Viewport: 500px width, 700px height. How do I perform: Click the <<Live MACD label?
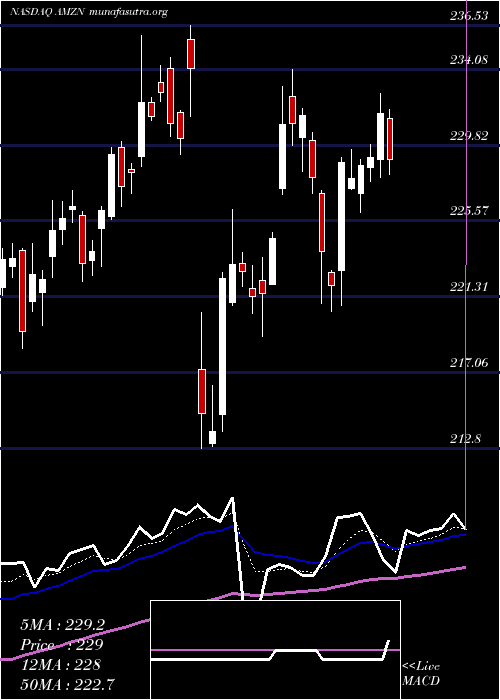(x=421, y=674)
